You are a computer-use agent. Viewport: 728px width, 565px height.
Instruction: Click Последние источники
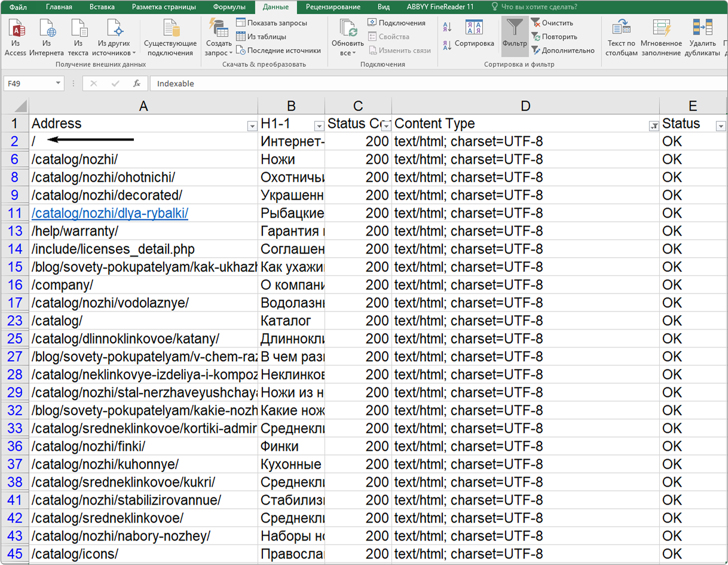pyautogui.click(x=279, y=50)
